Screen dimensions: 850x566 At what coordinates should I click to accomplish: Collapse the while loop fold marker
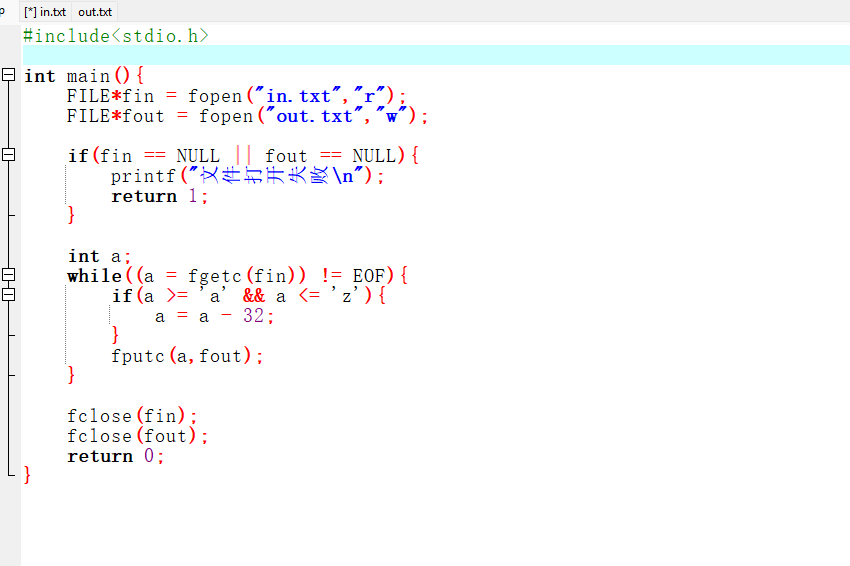click(9, 275)
